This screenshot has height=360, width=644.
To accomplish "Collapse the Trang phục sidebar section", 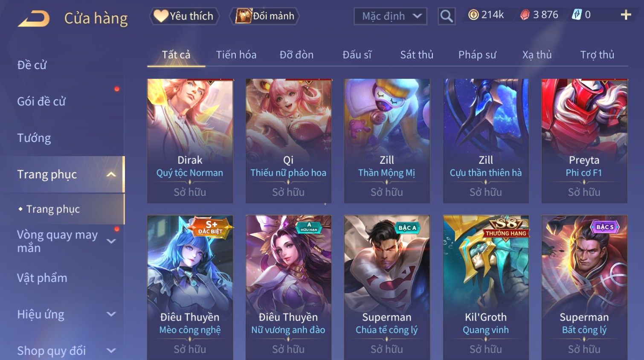I will coord(111,174).
